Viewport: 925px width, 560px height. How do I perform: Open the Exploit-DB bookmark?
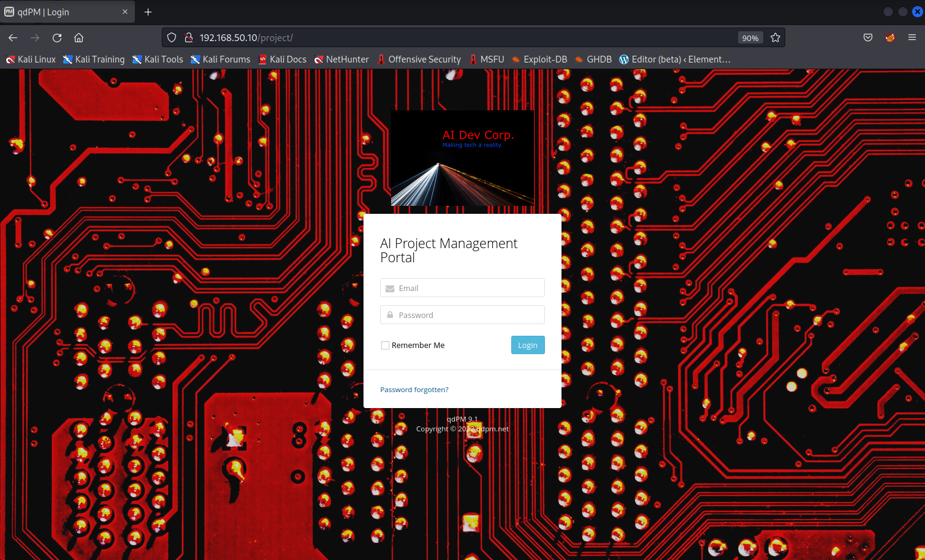tap(539, 59)
